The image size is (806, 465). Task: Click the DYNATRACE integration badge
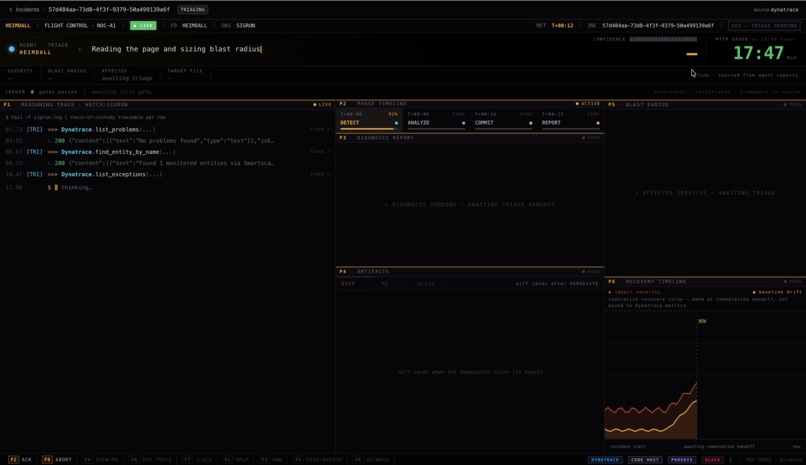click(605, 460)
